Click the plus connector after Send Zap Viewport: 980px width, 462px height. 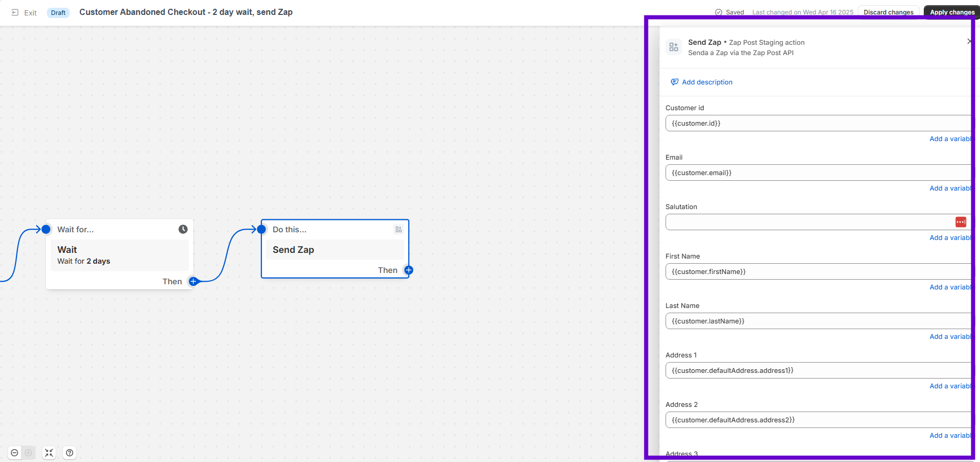pyautogui.click(x=409, y=270)
